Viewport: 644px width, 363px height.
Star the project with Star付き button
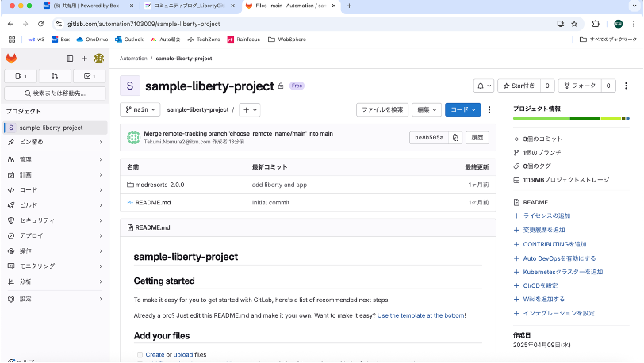[x=519, y=86]
